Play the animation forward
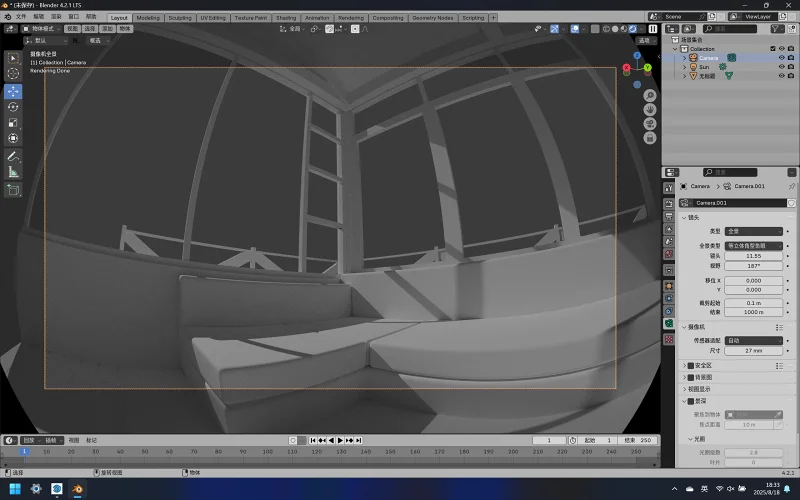 click(x=340, y=440)
